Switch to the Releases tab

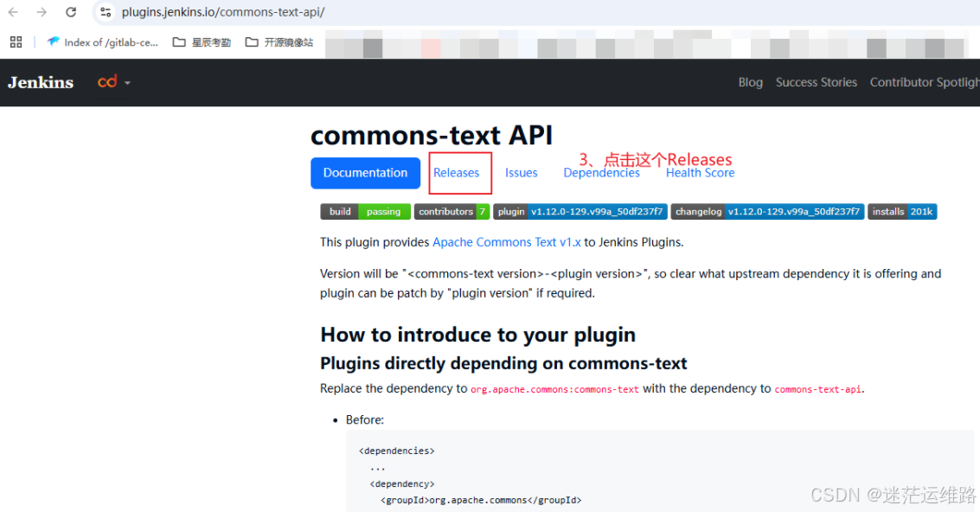coord(456,173)
